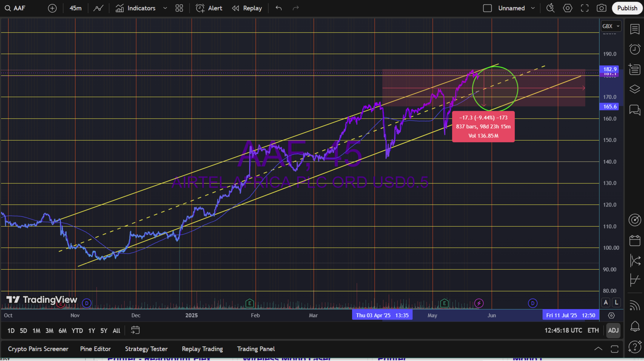The height and width of the screenshot is (361, 644).
Task: Open the Alert creation dialog
Action: pos(209,8)
